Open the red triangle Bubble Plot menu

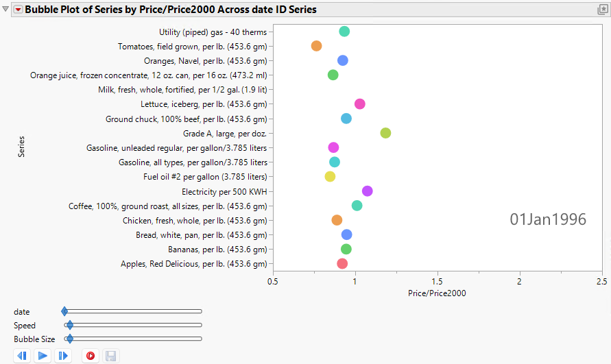[18, 10]
